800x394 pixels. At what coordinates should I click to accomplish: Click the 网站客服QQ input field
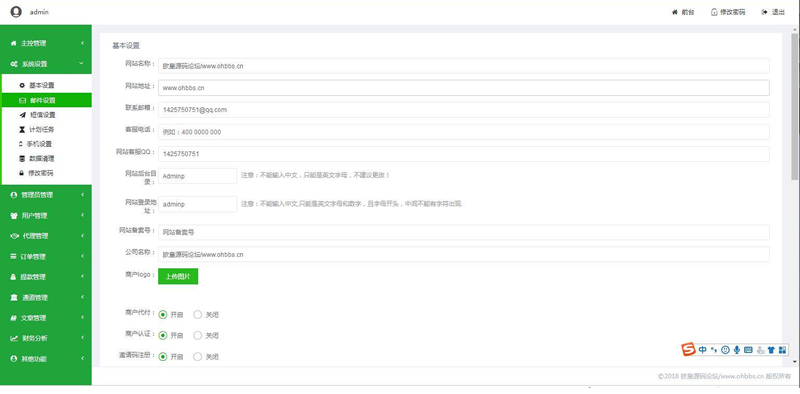coord(464,154)
